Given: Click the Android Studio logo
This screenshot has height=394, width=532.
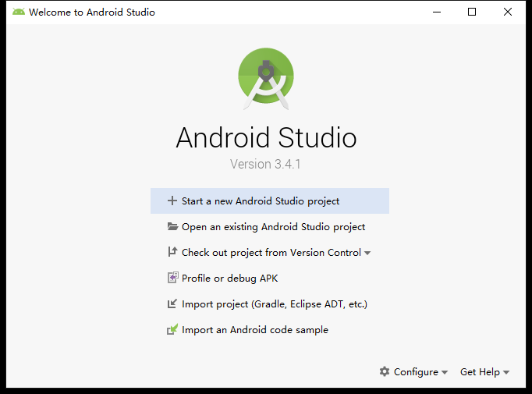Looking at the screenshot, I should [x=266, y=76].
